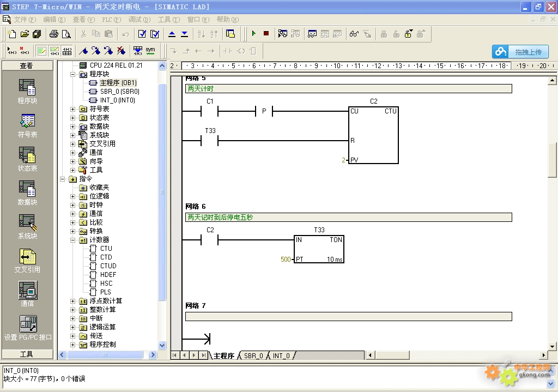
Task: Toggle bookmark on current network
Action: [83, 51]
